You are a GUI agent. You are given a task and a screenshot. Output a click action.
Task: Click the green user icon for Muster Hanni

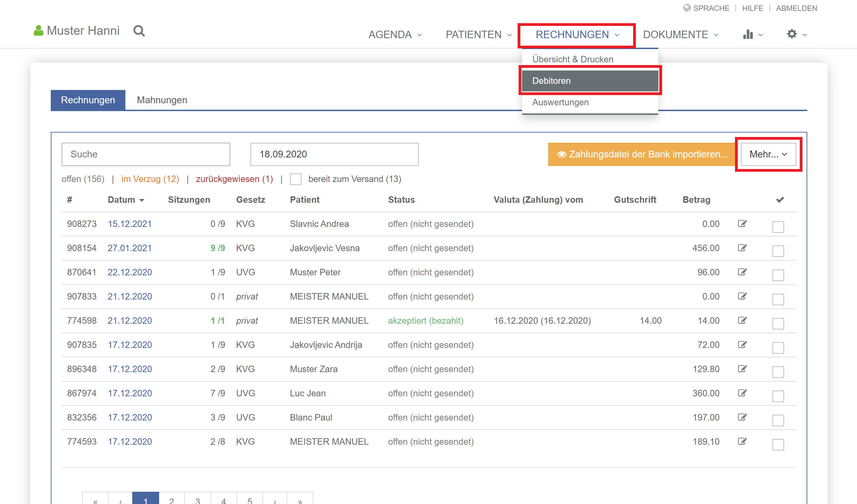(x=39, y=31)
